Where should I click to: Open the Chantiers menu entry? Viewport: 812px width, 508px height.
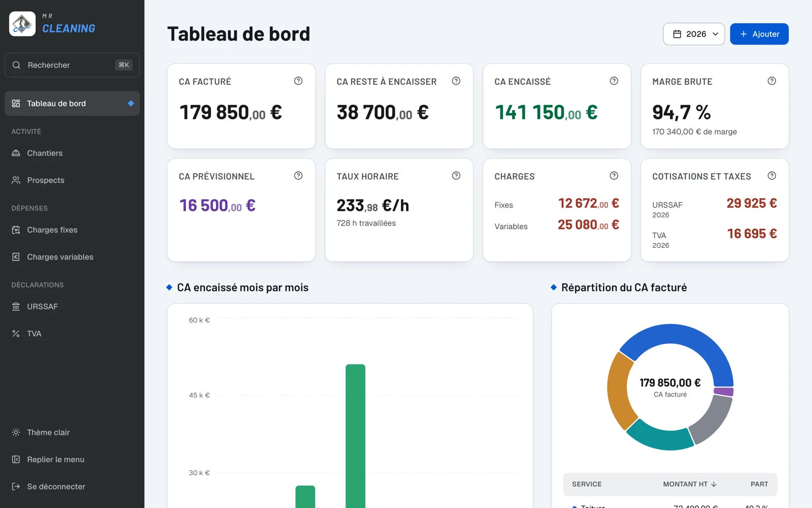click(x=72, y=153)
